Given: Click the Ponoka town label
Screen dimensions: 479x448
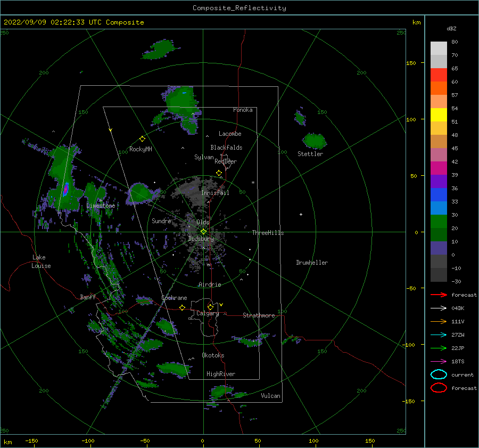Looking at the screenshot, I should coord(243,110).
